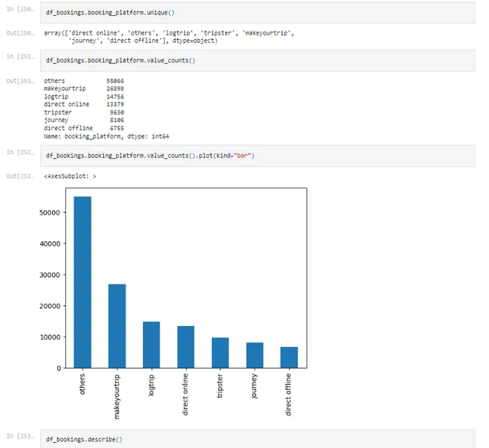Click the 'direct offline' bar
This screenshot has width=489, height=448.
pyautogui.click(x=289, y=358)
